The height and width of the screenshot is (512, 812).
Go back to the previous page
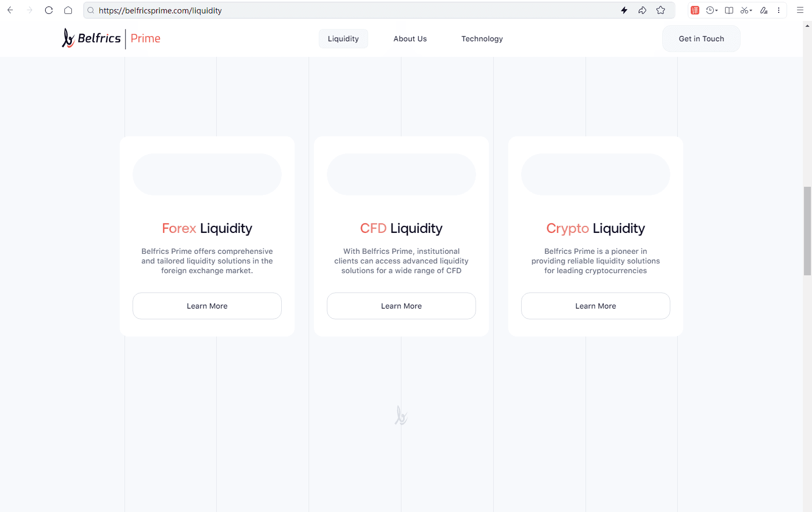point(10,10)
